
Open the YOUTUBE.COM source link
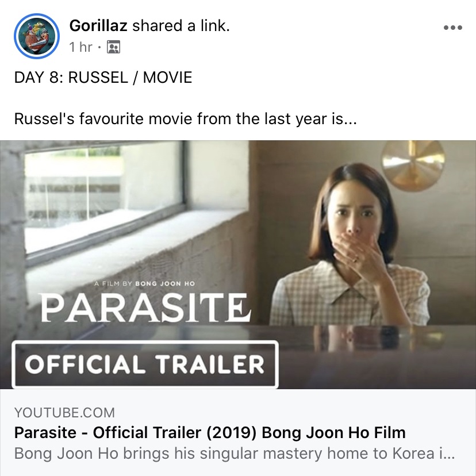point(64,413)
